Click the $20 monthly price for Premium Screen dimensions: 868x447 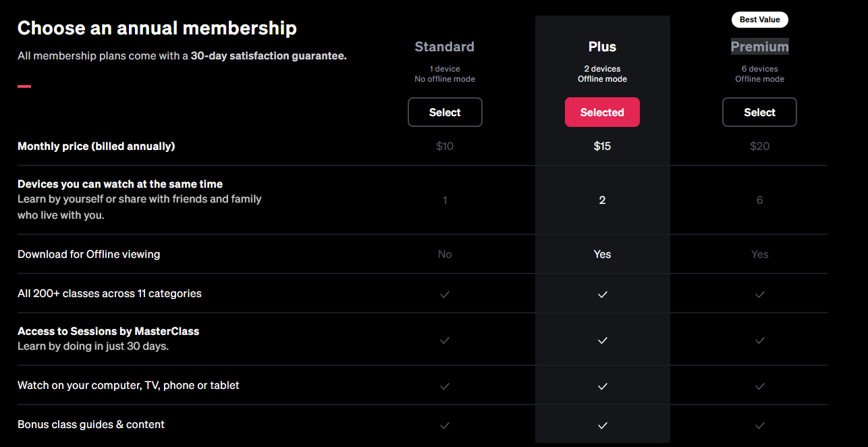(759, 146)
